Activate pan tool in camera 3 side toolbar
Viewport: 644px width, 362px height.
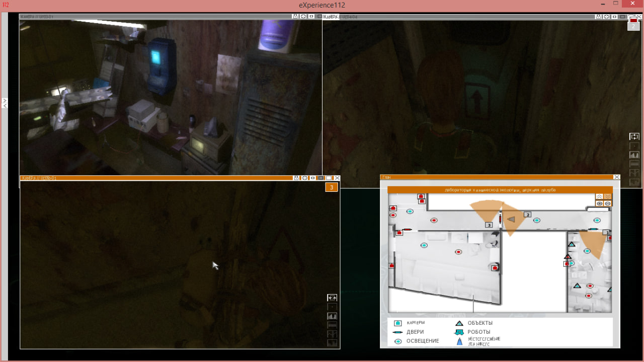click(x=332, y=298)
